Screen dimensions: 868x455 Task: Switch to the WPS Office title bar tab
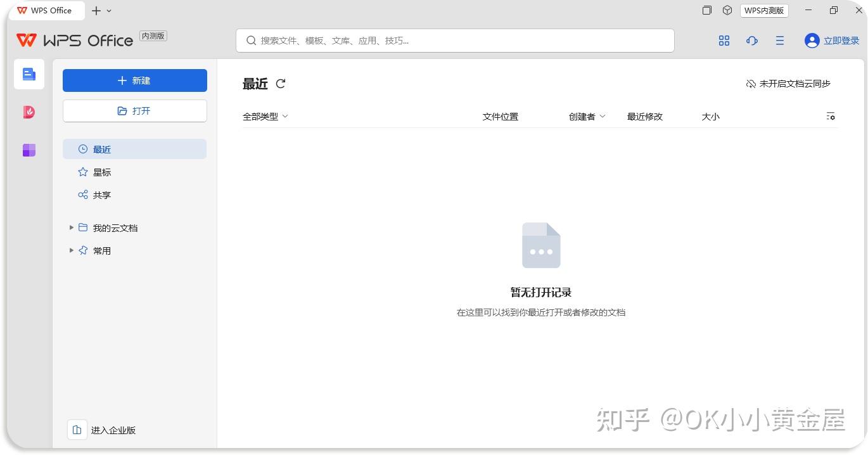pos(44,10)
